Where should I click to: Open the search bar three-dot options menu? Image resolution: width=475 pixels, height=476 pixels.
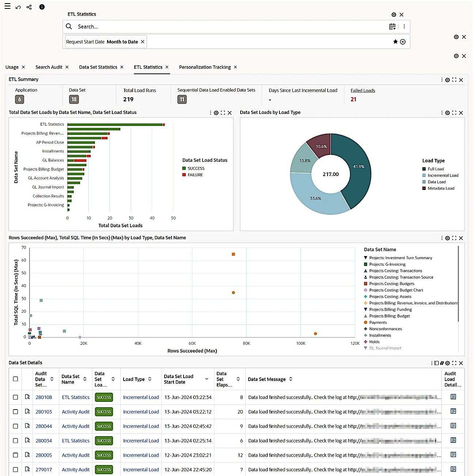click(x=404, y=26)
